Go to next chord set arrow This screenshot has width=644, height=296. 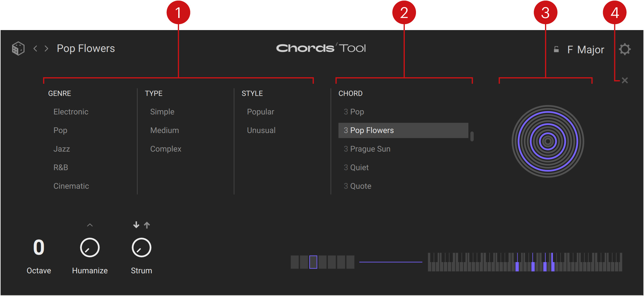coord(46,48)
